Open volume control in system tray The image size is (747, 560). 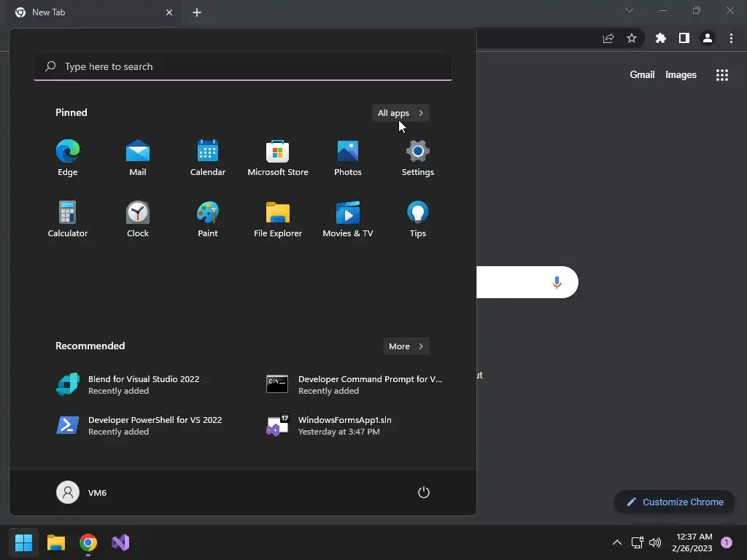(655, 542)
